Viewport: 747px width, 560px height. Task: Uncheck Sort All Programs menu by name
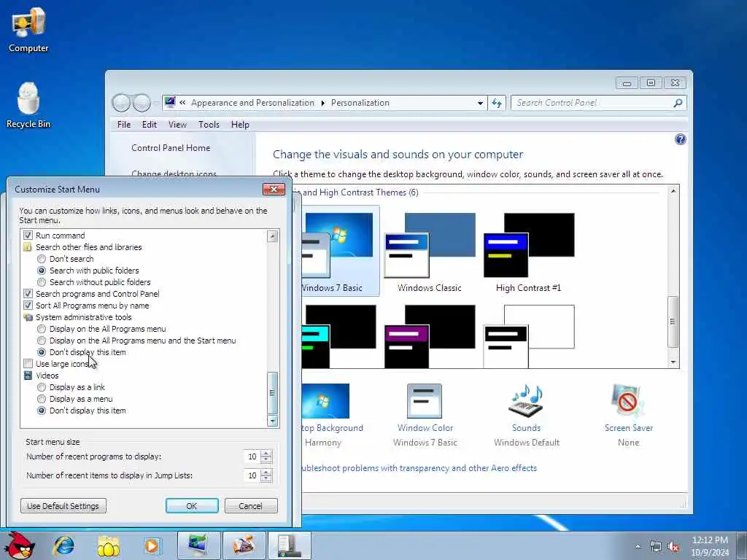click(x=28, y=306)
